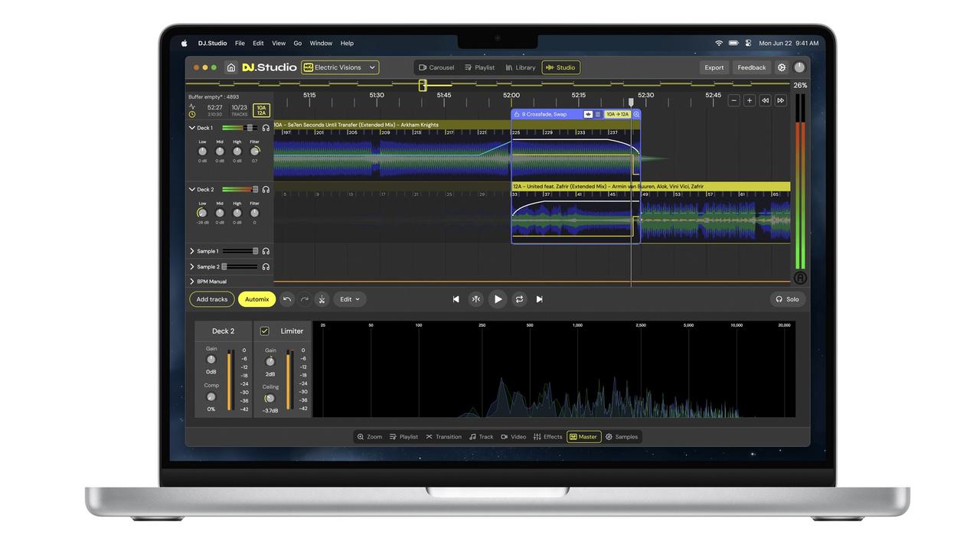
Task: Collapse the Deck 1 section
Action: [x=192, y=128]
